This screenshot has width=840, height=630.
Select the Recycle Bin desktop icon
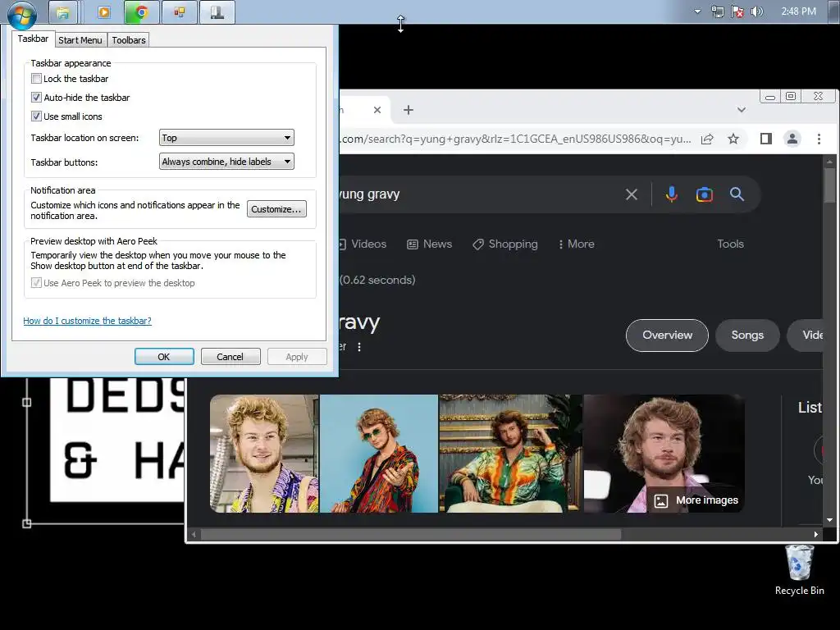point(799,571)
